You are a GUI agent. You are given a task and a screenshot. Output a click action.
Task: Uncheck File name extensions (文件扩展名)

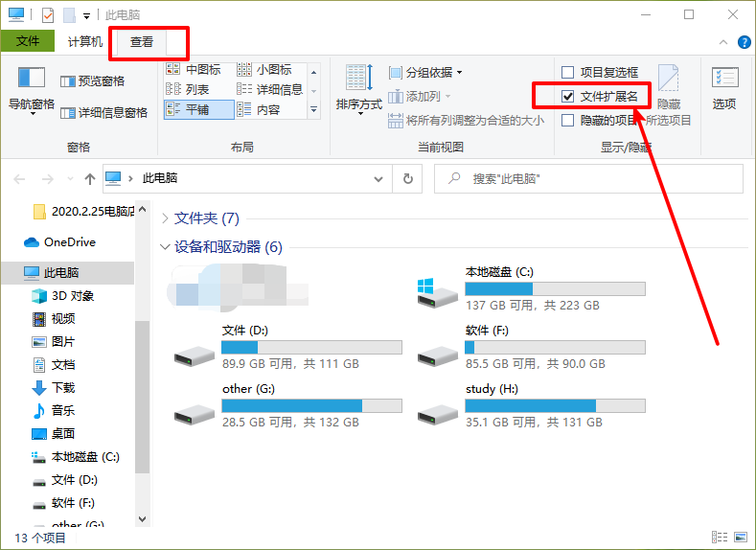[x=568, y=97]
